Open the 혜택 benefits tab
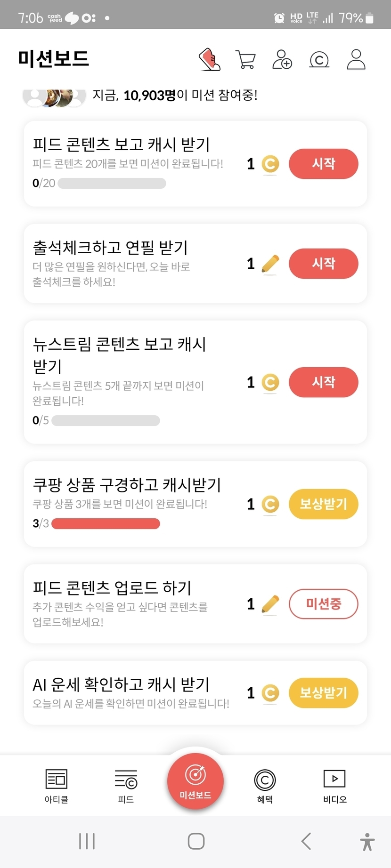This screenshot has width=391, height=868. [x=265, y=785]
